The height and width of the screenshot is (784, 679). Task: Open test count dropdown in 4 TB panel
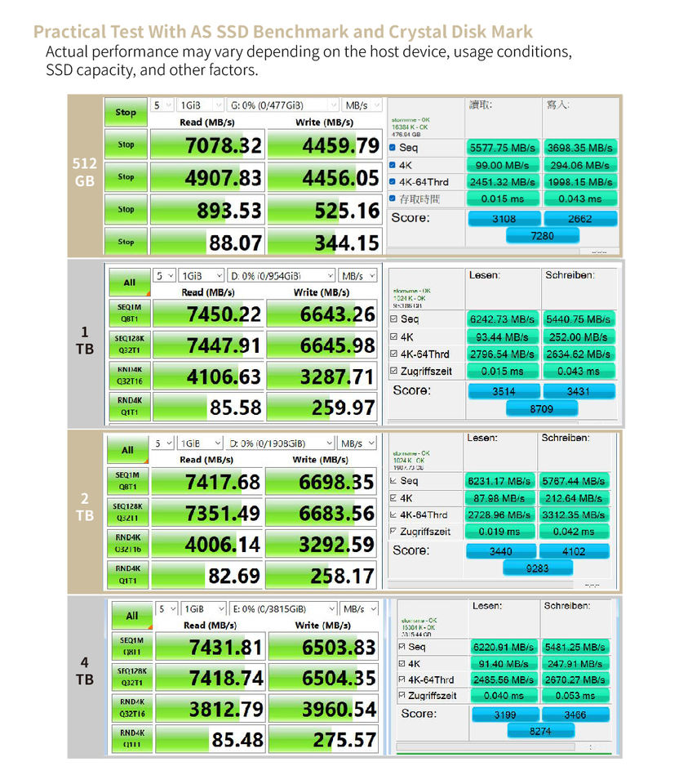(166, 609)
